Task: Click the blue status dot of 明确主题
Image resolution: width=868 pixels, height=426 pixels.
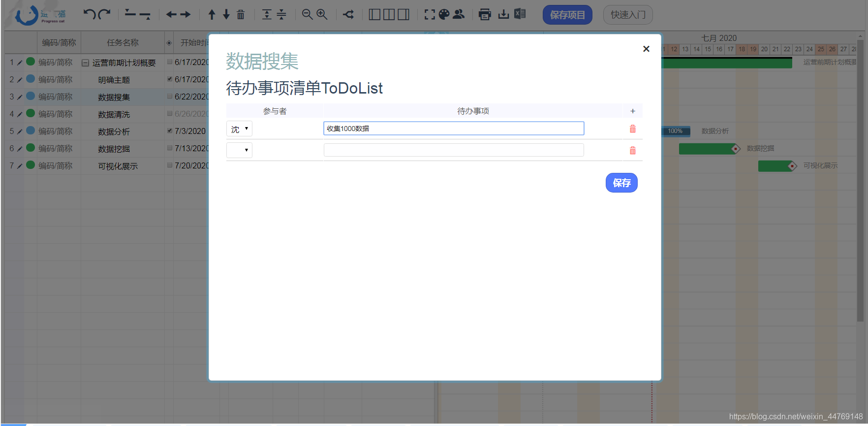Action: (x=31, y=79)
